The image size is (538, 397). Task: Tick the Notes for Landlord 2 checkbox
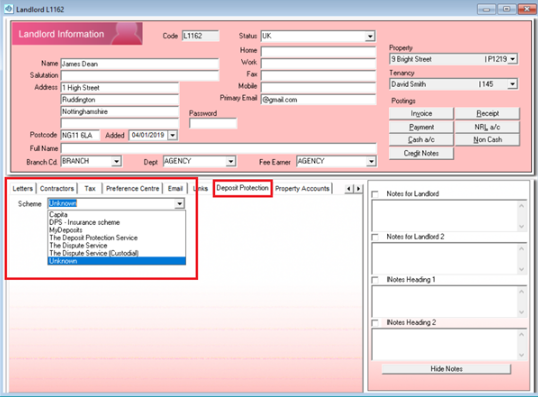click(375, 237)
